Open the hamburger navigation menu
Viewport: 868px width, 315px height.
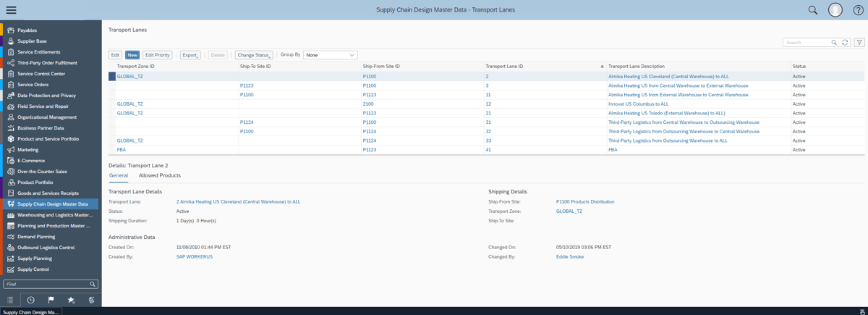11,10
